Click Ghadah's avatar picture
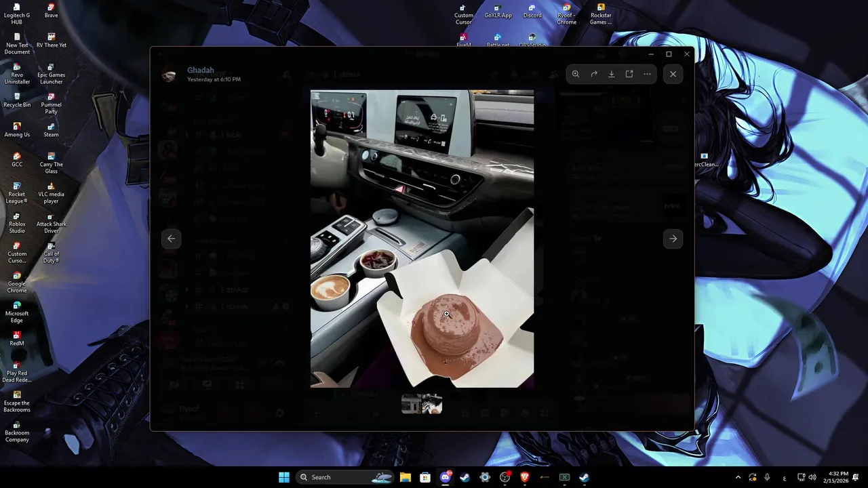The width and height of the screenshot is (868, 488). point(169,75)
